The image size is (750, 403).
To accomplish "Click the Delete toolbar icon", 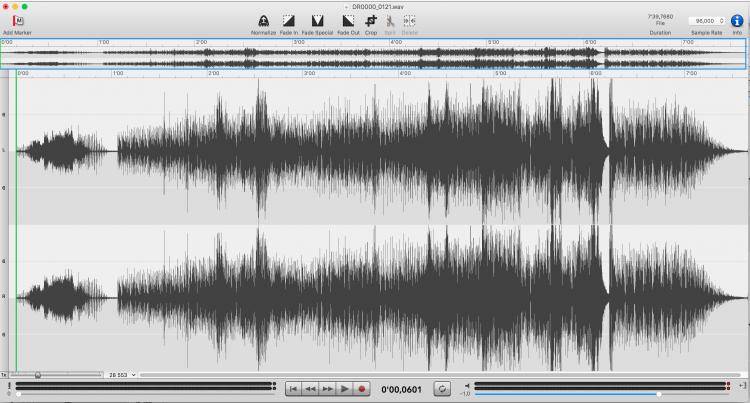I will click(410, 20).
